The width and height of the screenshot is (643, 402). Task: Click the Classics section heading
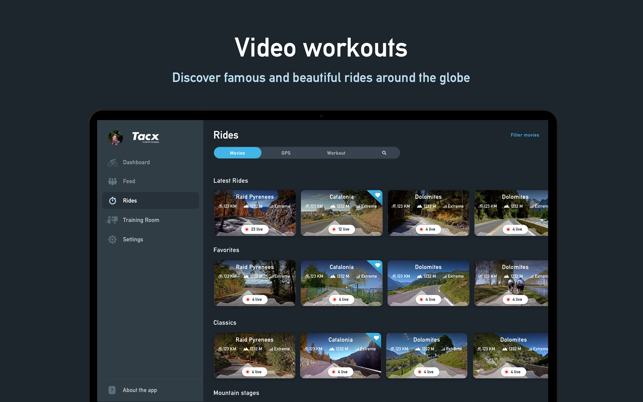(225, 322)
